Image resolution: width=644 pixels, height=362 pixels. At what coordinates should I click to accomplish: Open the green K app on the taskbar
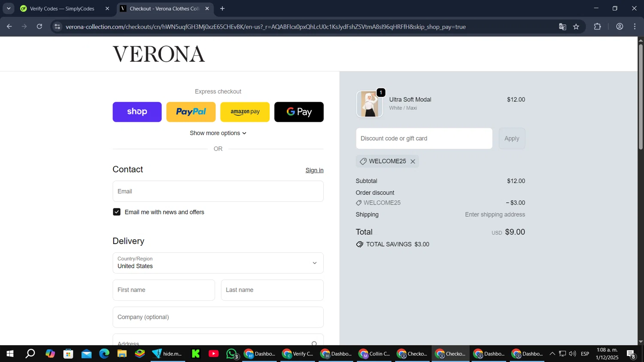click(196, 354)
